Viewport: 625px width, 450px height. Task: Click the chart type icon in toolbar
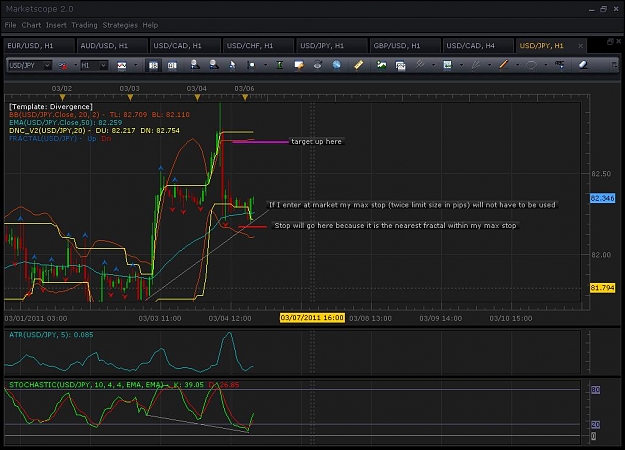click(122, 65)
